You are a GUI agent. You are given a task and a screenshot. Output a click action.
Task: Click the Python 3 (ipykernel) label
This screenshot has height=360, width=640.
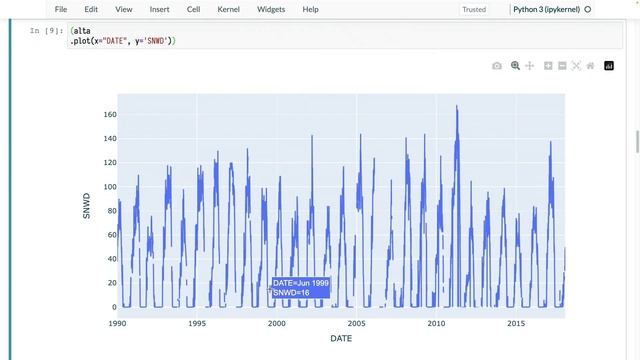click(x=547, y=9)
